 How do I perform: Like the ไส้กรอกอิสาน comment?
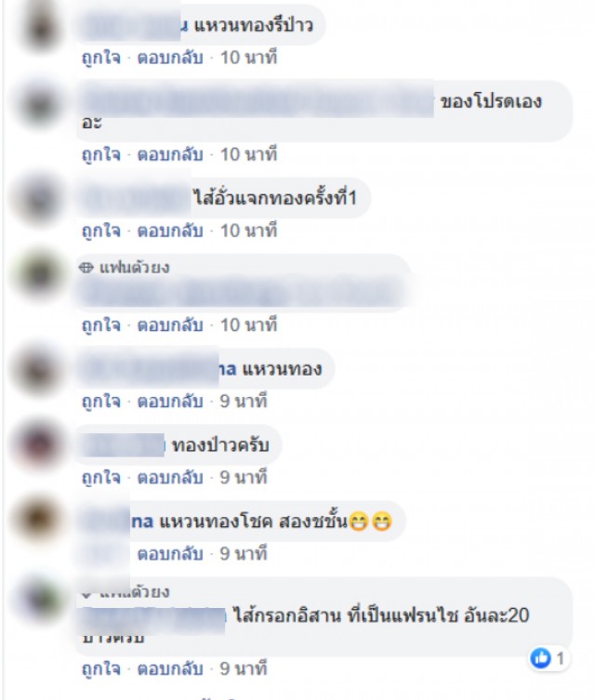point(101,668)
